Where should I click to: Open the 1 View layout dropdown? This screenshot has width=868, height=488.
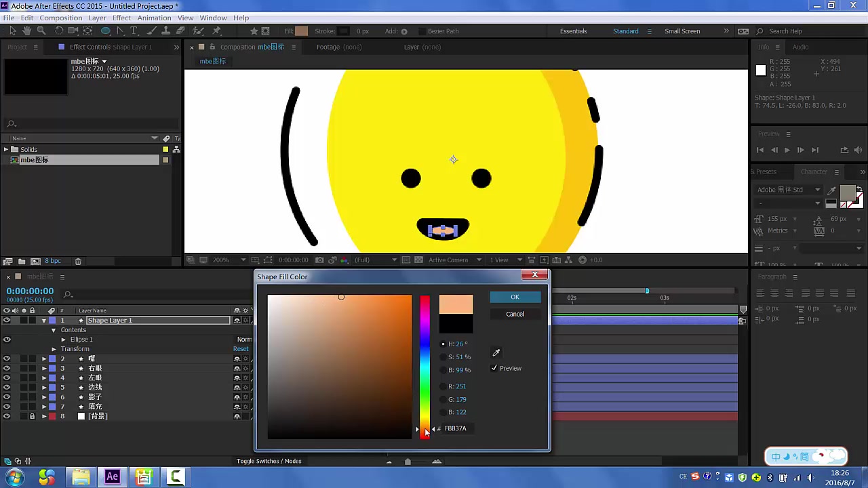tap(505, 260)
